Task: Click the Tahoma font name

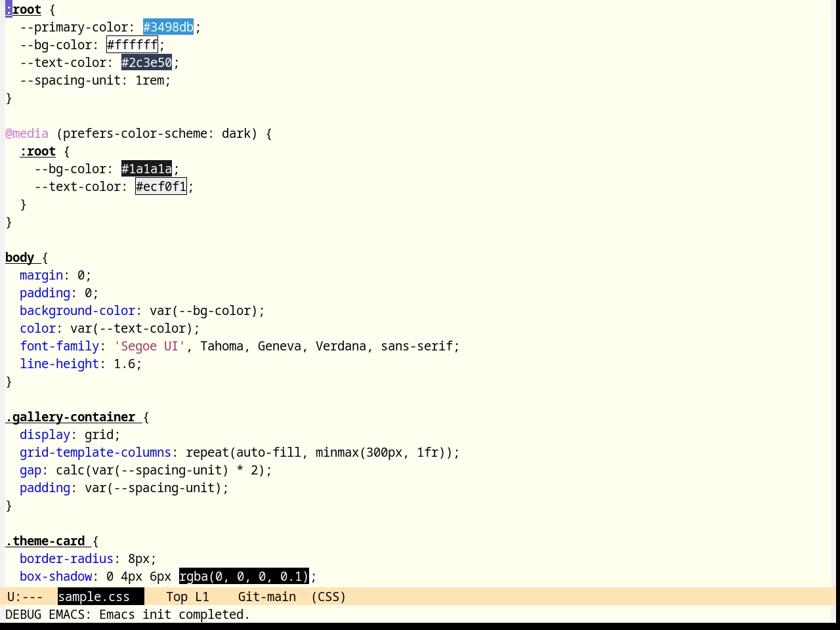Action: tap(222, 346)
